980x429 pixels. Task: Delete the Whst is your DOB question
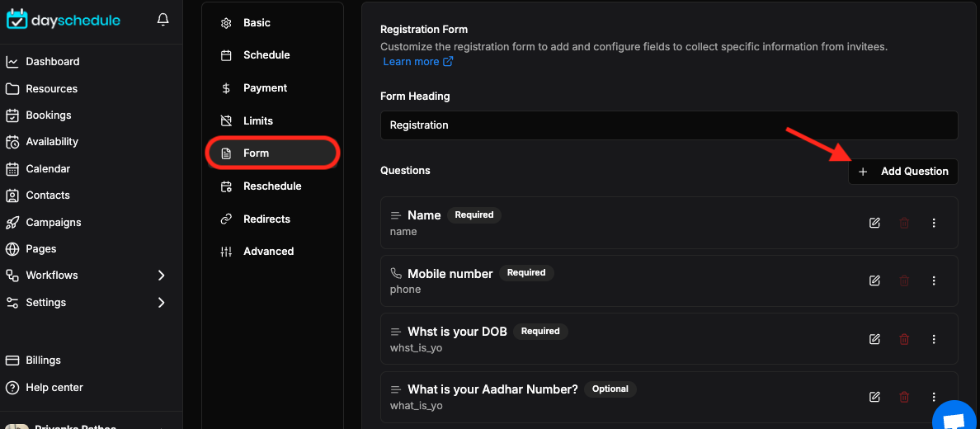(x=904, y=339)
